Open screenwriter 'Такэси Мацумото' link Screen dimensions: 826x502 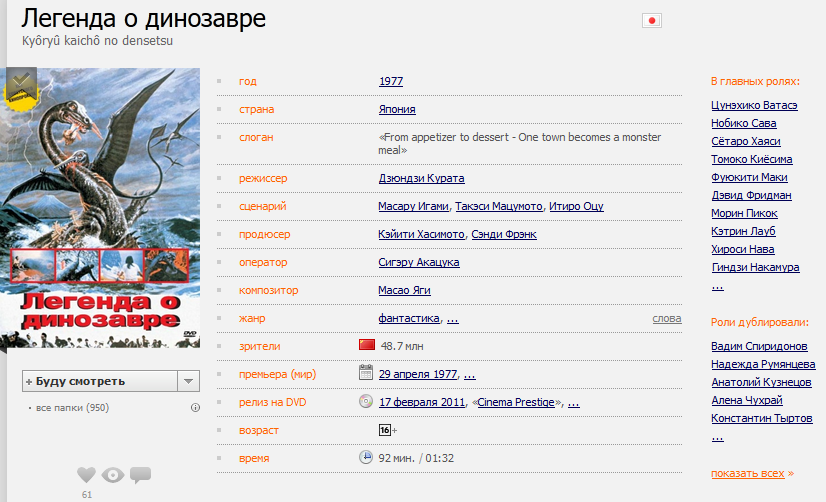(499, 206)
